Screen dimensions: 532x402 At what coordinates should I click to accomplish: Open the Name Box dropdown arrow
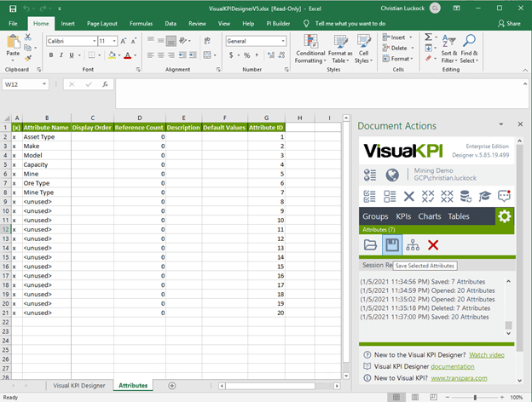point(44,84)
